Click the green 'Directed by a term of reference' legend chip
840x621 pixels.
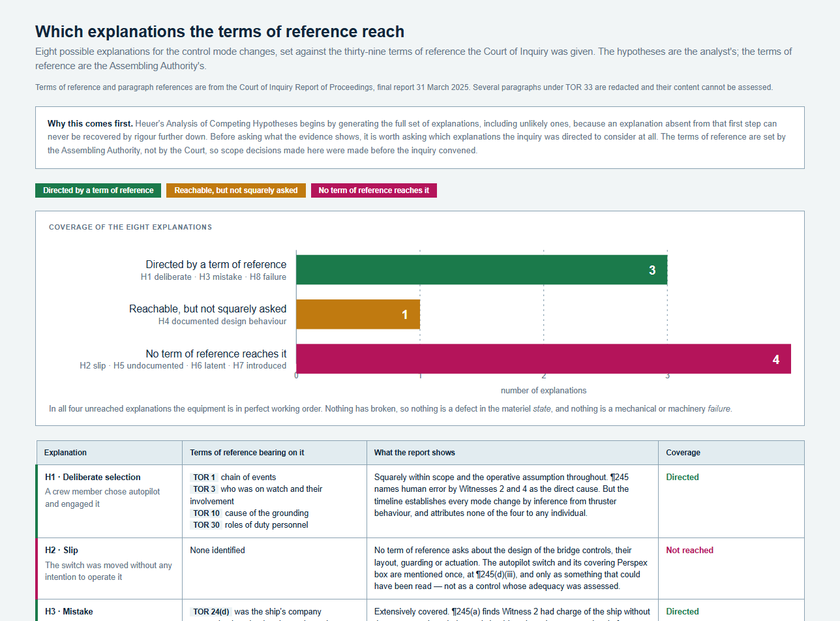point(98,190)
